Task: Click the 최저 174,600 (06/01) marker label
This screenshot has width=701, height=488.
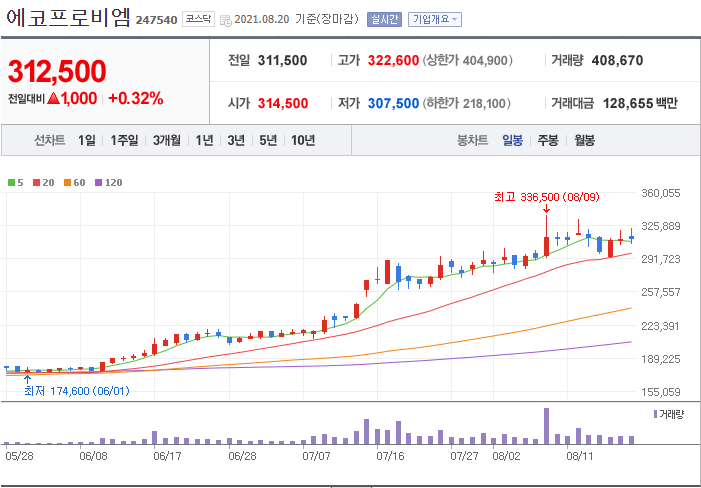Action: point(77,391)
